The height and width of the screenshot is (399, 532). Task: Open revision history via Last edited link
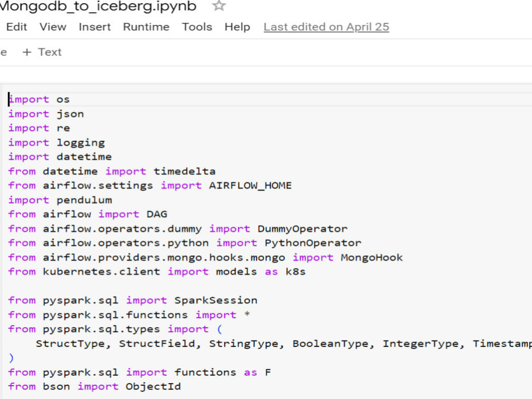(x=326, y=27)
